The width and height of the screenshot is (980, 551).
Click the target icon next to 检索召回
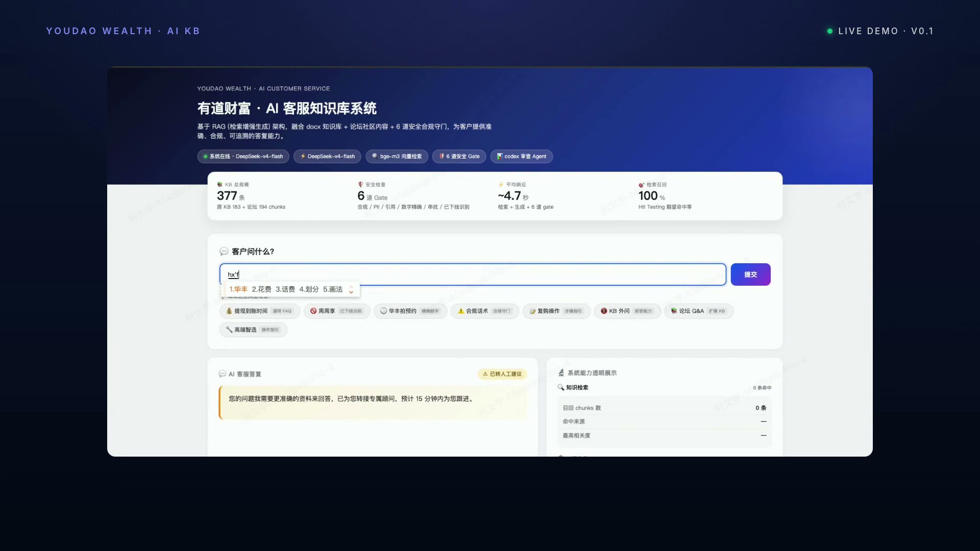tap(641, 185)
